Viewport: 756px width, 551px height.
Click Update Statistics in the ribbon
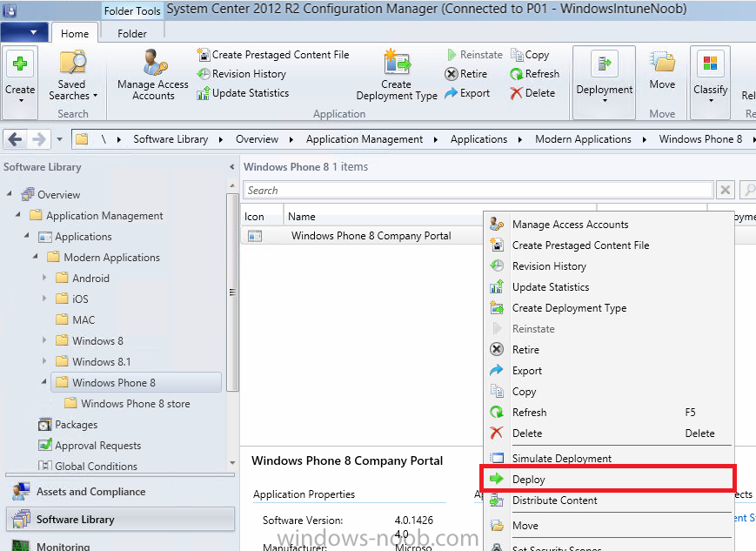pos(243,93)
